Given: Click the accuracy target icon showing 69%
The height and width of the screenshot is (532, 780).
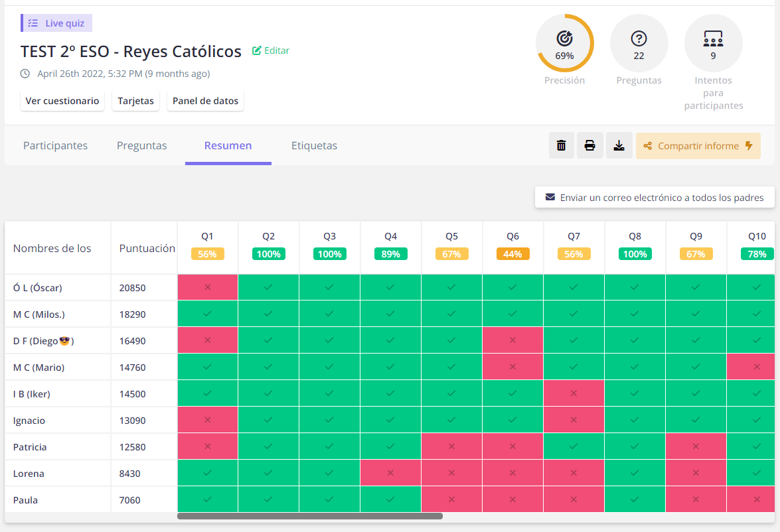Looking at the screenshot, I should click(565, 38).
